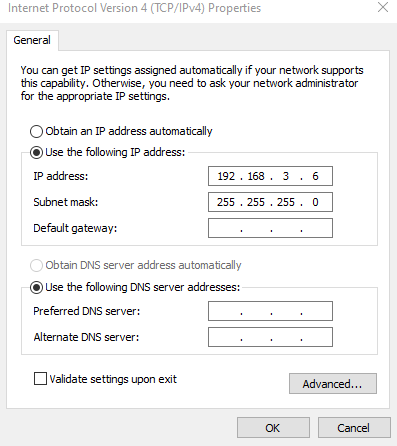Focus the Alternate DNS server field
The height and width of the screenshot is (446, 397).
[x=270, y=337]
